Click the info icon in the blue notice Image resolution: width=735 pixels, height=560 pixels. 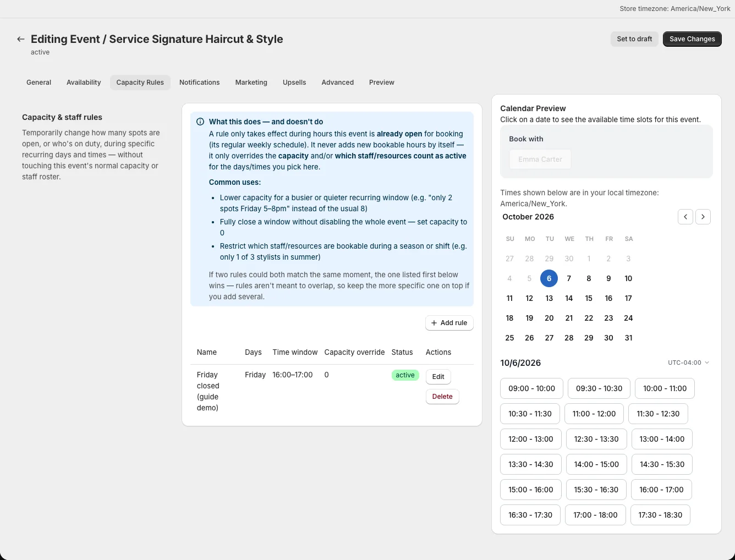pyautogui.click(x=200, y=122)
